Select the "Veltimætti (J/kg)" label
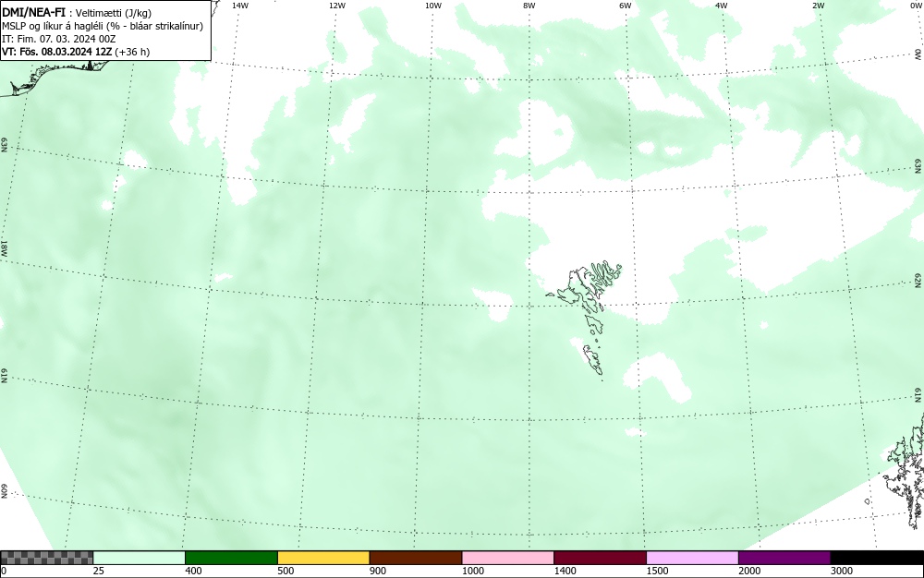The image size is (924, 578). click(x=113, y=13)
